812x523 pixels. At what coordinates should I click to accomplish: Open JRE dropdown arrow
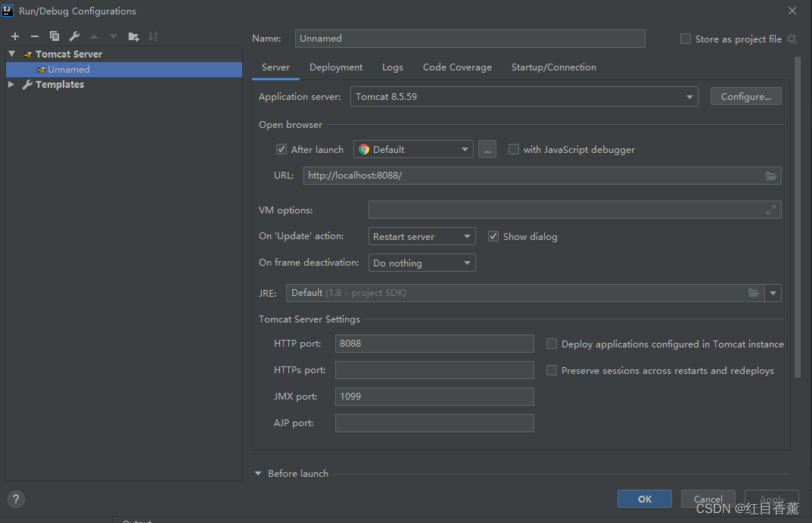pos(773,293)
